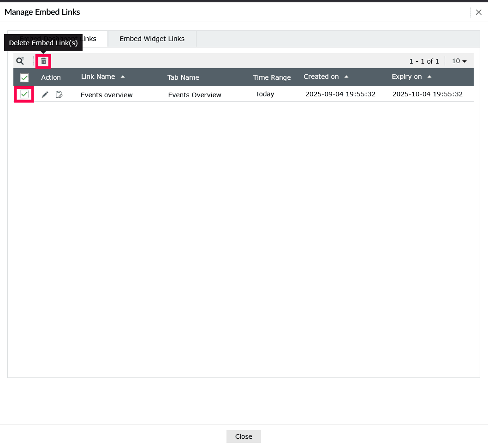Uncheck the Events overview row checkbox

pos(24,94)
